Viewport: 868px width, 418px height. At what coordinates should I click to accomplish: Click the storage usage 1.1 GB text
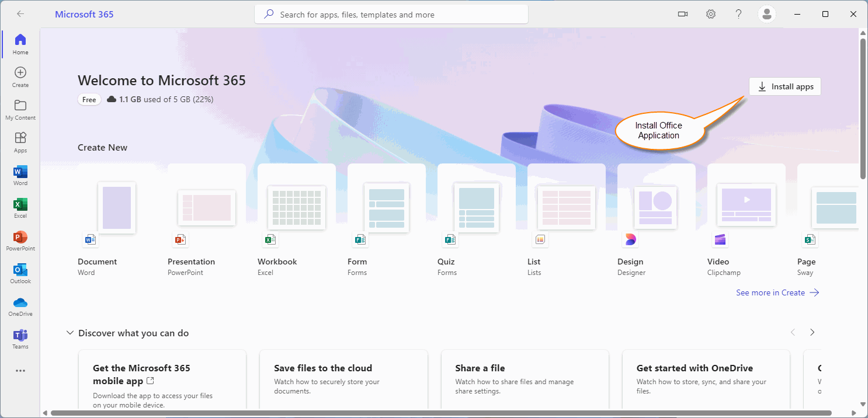click(x=166, y=99)
